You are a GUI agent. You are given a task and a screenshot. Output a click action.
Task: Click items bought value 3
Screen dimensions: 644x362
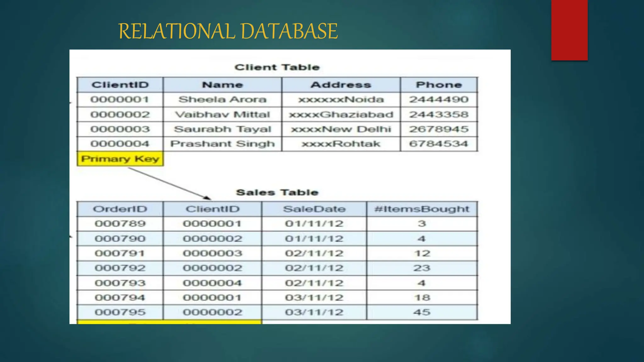click(x=422, y=224)
